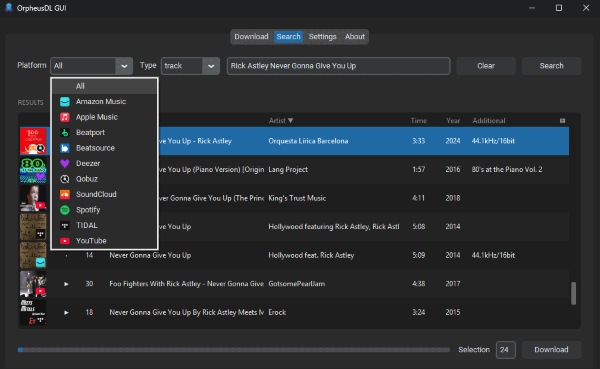Click the RESULTS section label

coord(30,103)
